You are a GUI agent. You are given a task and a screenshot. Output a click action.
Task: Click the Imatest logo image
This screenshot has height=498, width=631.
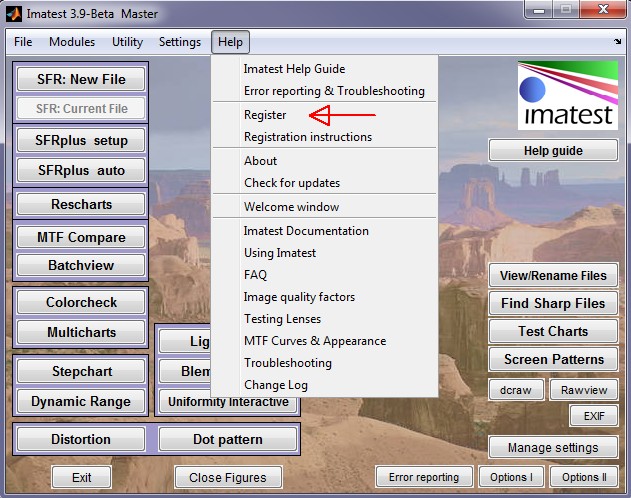pyautogui.click(x=568, y=95)
